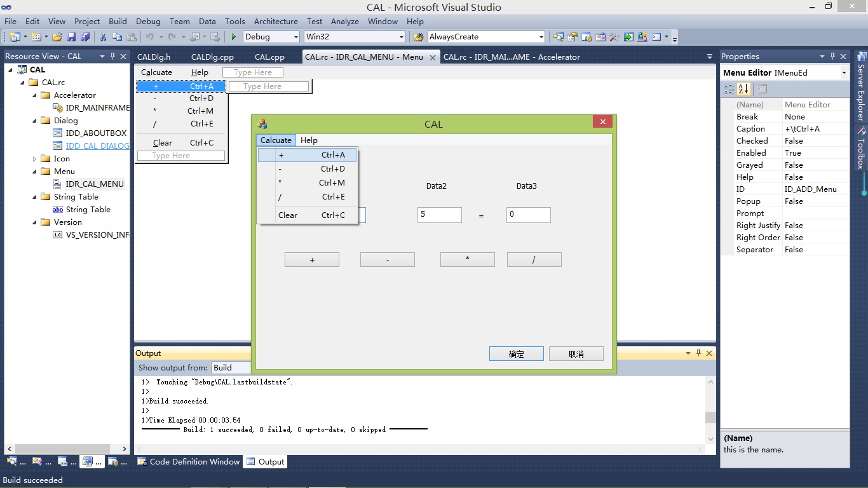This screenshot has width=868, height=488.
Task: Switch to the CALDlg.cpp tab
Action: [x=212, y=57]
